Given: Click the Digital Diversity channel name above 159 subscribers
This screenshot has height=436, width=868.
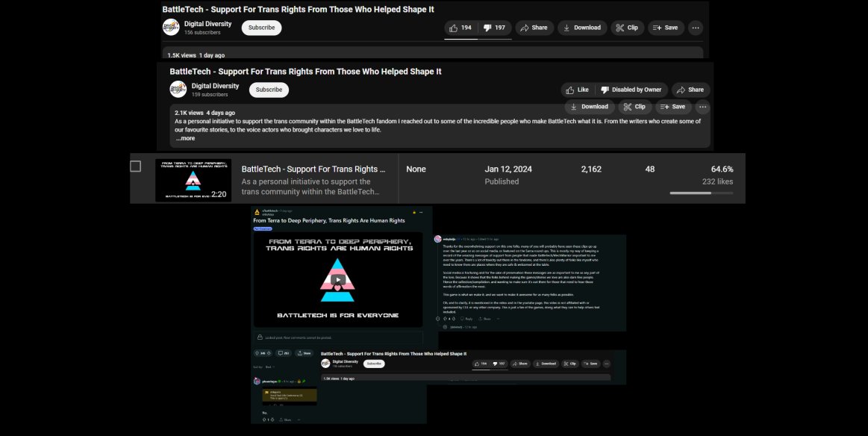Looking at the screenshot, I should (x=216, y=86).
